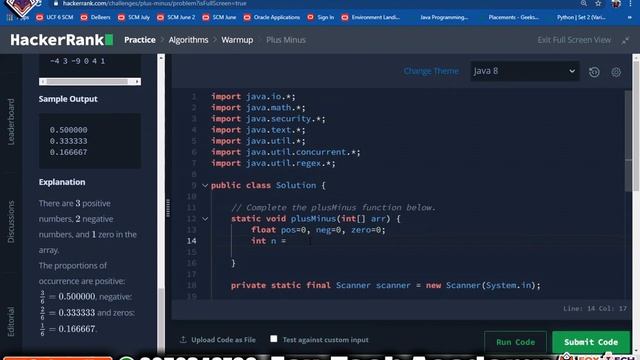This screenshot has height=360, width=640.
Task: Click the sample input '-4 3 -9 0 4 1' text
Action: pyautogui.click(x=77, y=61)
